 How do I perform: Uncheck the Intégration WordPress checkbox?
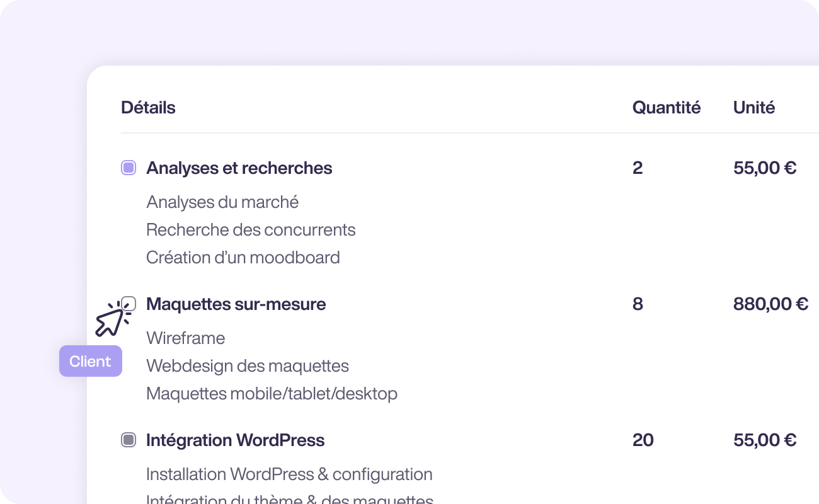coord(128,440)
